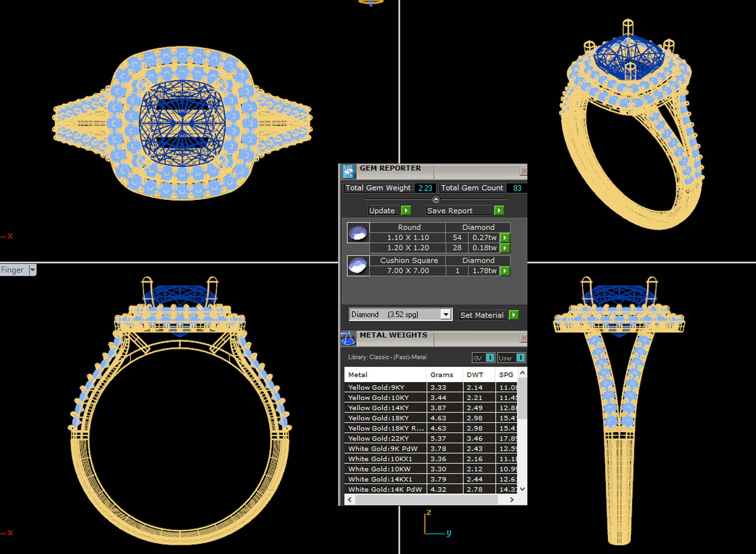Close the Metal Weights panel

(x=524, y=338)
